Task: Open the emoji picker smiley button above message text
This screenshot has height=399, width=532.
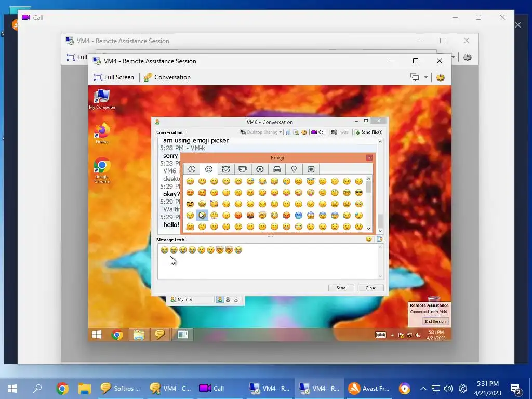Action: 369,239
